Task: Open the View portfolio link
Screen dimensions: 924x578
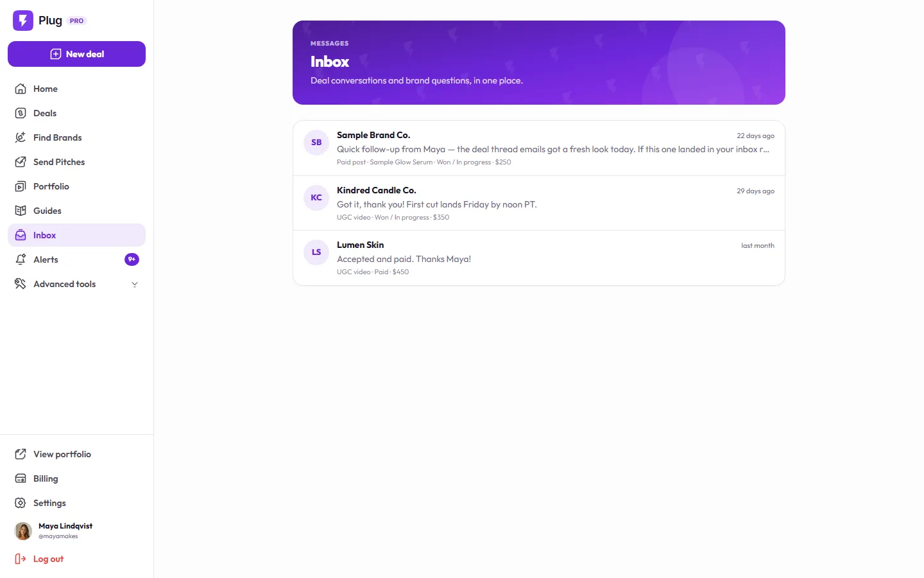Action: point(77,454)
